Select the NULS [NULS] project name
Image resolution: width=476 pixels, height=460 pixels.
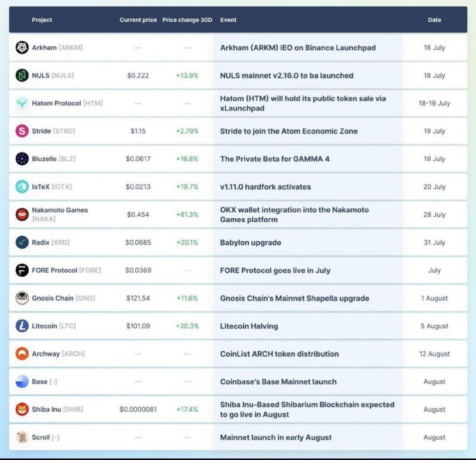(x=53, y=75)
